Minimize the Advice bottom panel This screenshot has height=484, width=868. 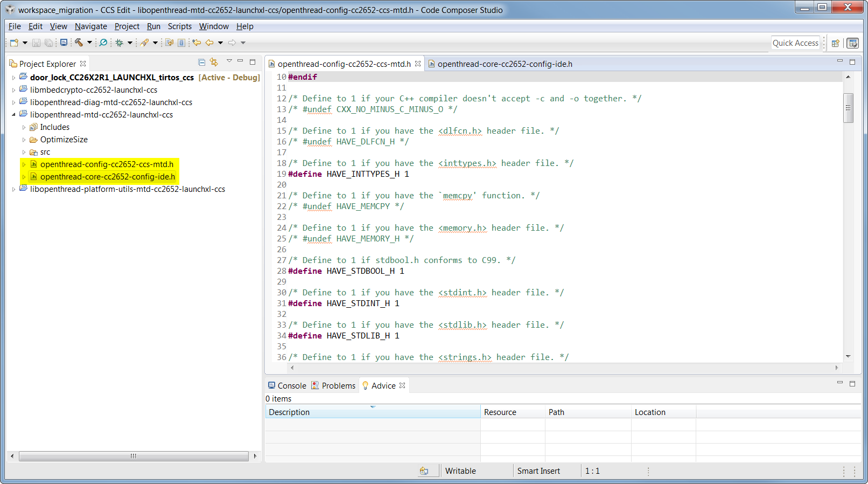pos(840,383)
